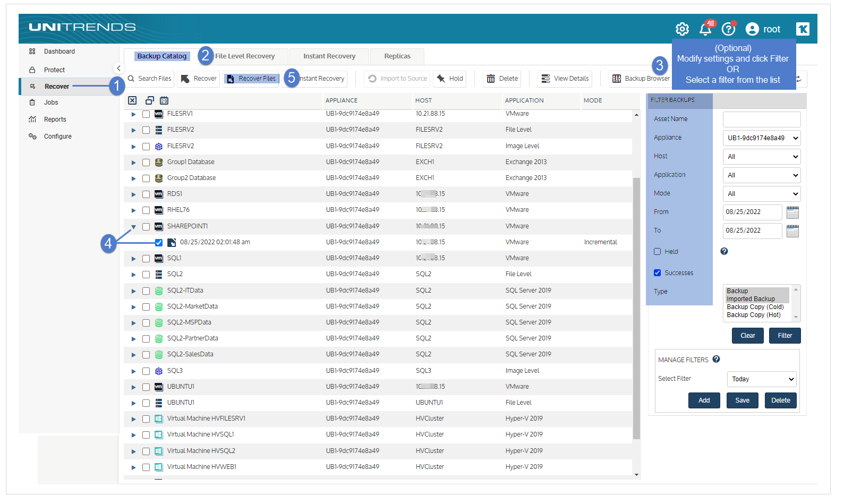Expand the SQL1 row
The image size is (844, 504).
[x=133, y=259]
